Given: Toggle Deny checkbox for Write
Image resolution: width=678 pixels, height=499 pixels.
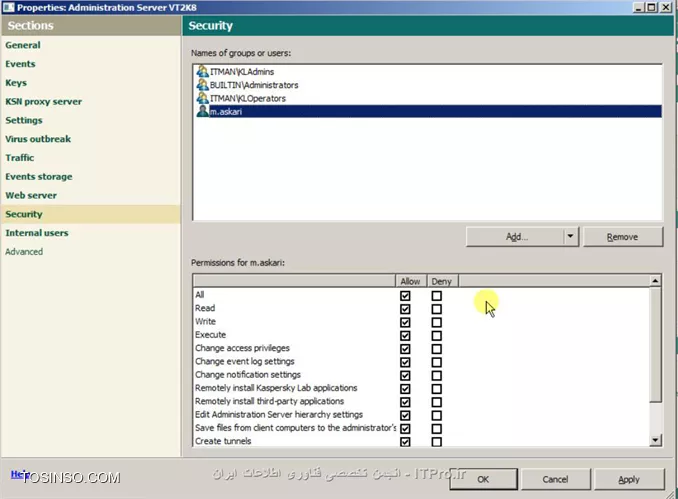Looking at the screenshot, I should [437, 323].
